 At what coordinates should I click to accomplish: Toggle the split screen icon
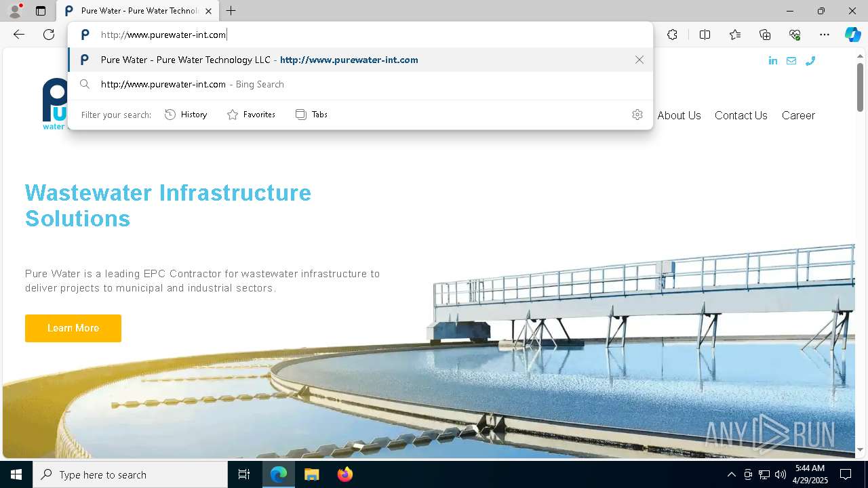[x=705, y=35]
